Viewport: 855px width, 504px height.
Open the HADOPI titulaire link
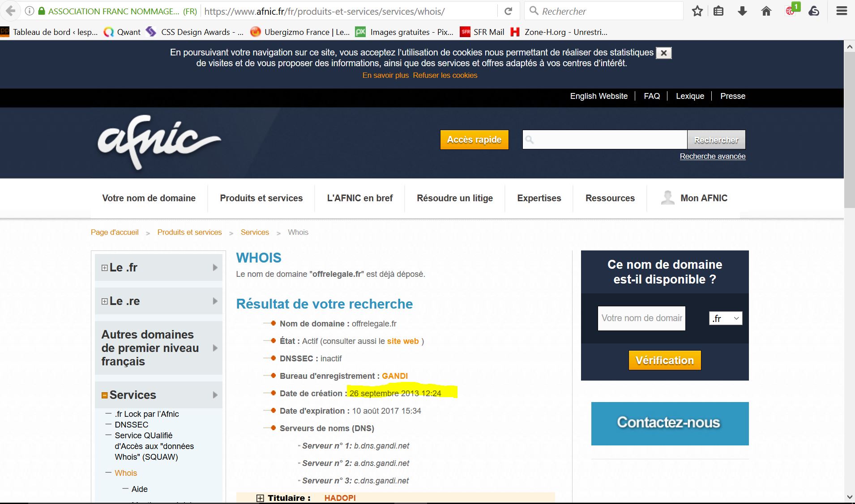click(340, 498)
